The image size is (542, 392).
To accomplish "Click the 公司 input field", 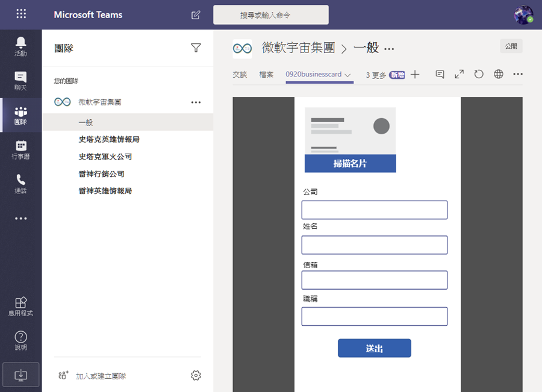I will pyautogui.click(x=374, y=210).
